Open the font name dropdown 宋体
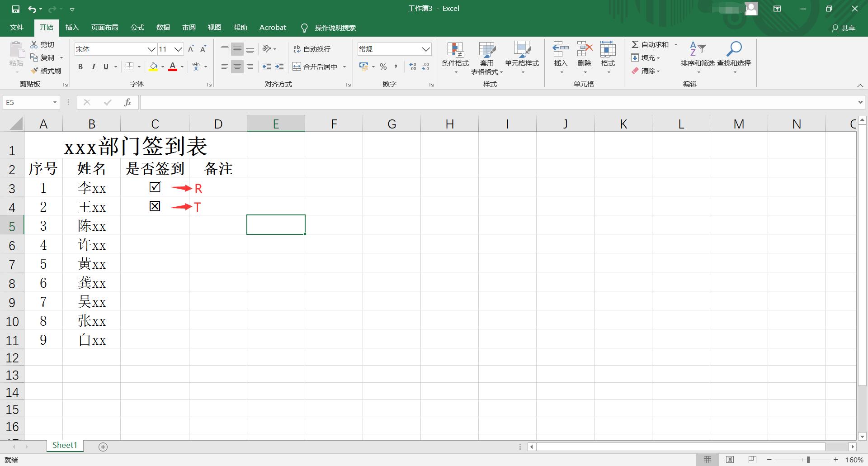Screen dimensions: 868x466 click(151, 49)
